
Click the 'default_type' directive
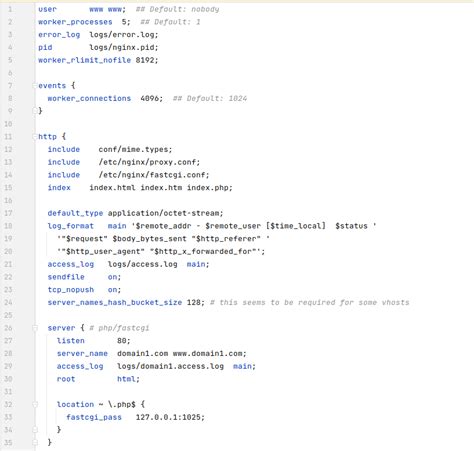pyautogui.click(x=75, y=213)
